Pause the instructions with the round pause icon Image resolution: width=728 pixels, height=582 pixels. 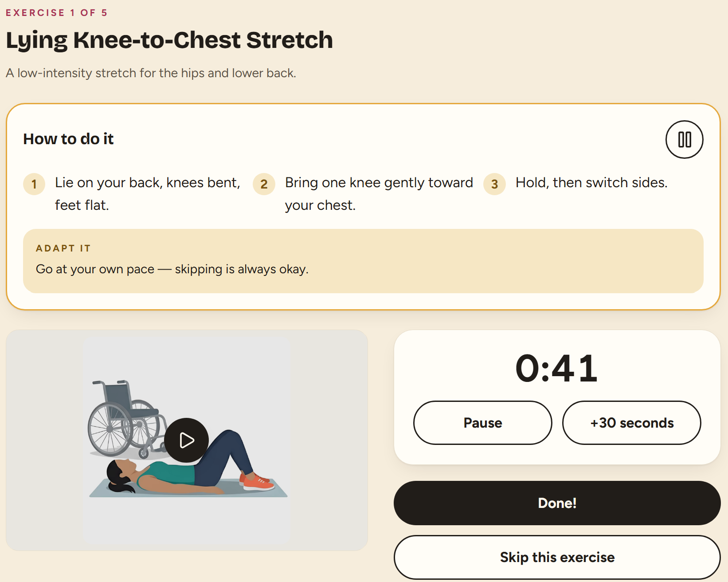click(684, 139)
